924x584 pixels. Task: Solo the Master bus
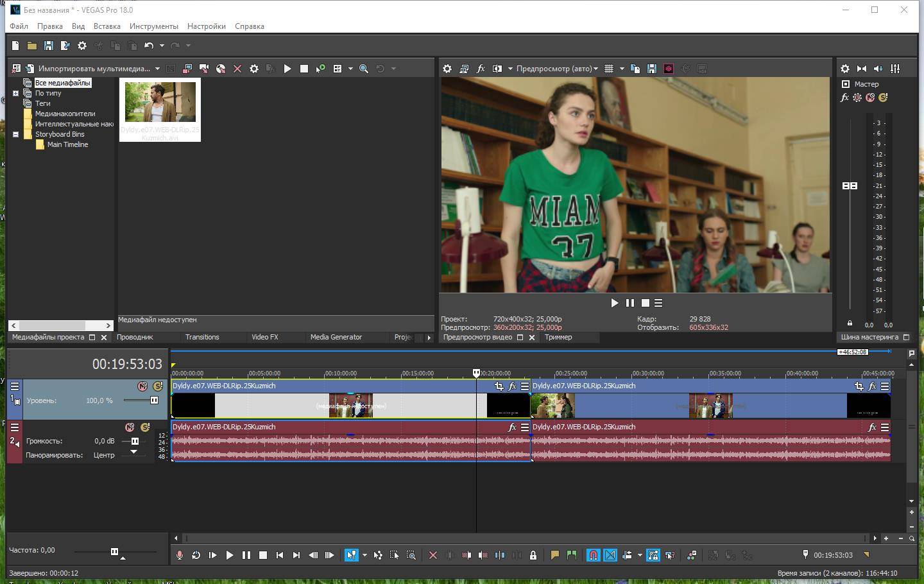883,98
